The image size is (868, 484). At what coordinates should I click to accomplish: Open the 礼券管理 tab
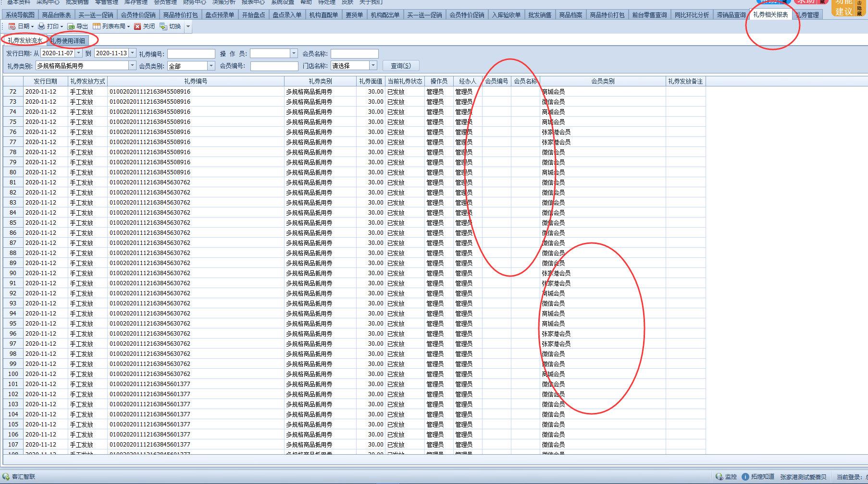pos(807,15)
